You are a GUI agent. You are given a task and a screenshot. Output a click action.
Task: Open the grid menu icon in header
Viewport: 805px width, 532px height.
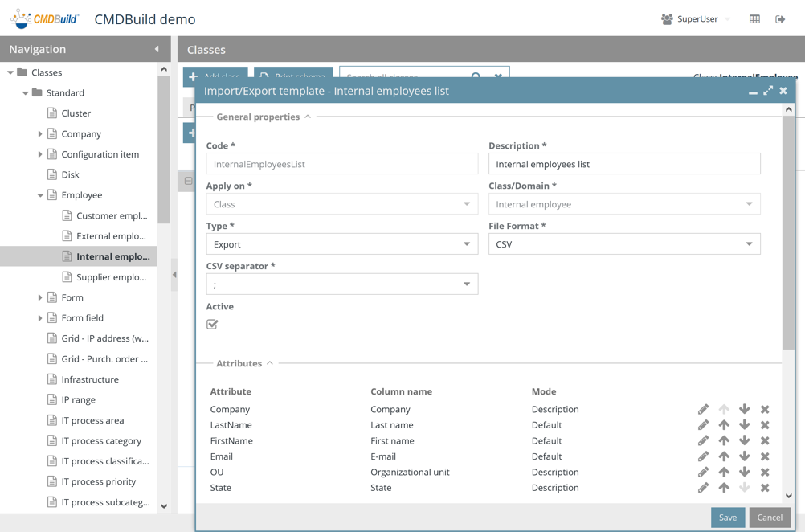pyautogui.click(x=754, y=19)
